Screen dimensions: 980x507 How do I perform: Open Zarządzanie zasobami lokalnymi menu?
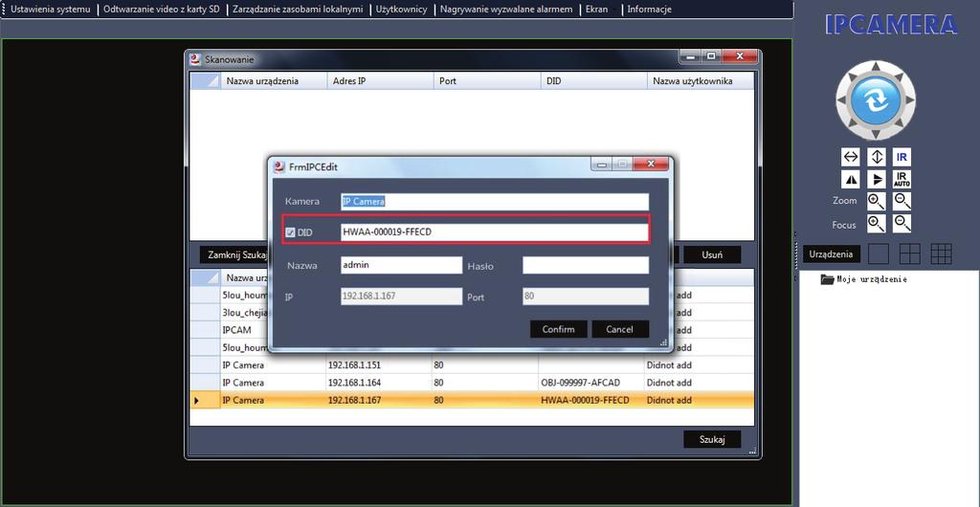[x=298, y=10]
